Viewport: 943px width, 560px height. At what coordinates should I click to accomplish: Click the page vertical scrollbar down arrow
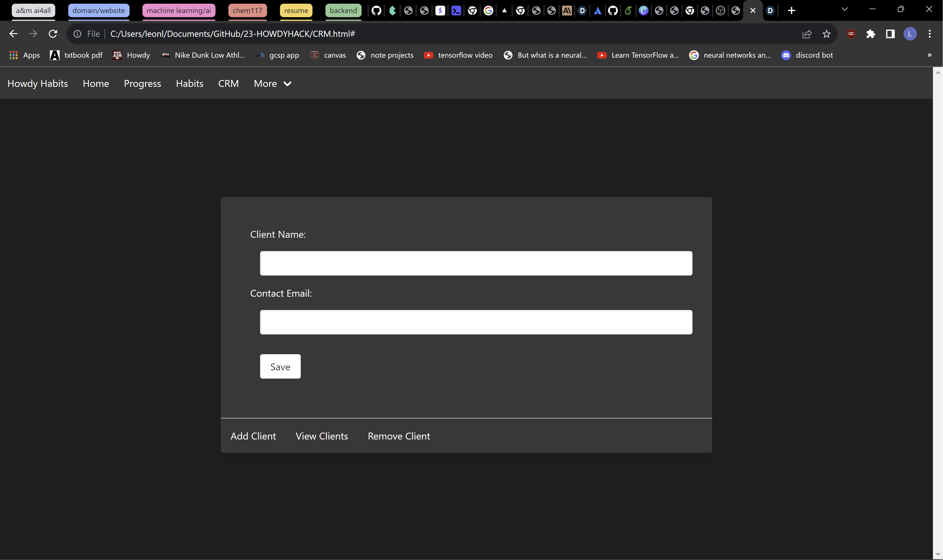coord(938,554)
